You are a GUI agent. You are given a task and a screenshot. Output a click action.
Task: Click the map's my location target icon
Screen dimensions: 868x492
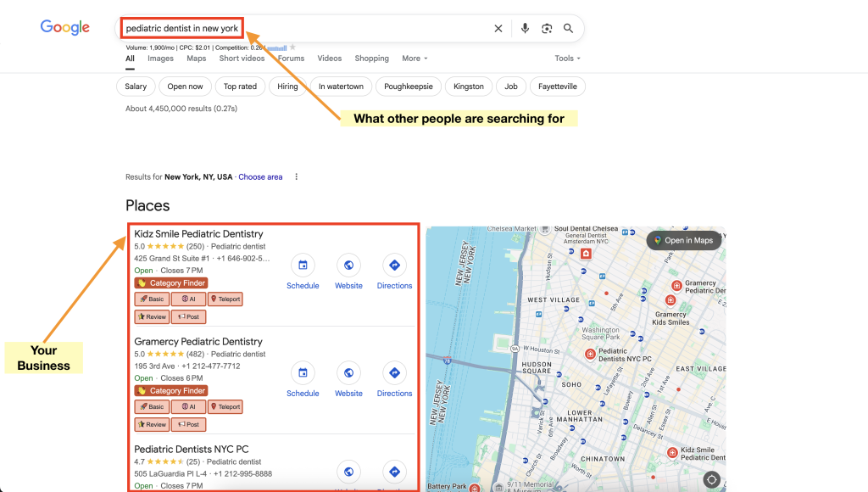[711, 479]
